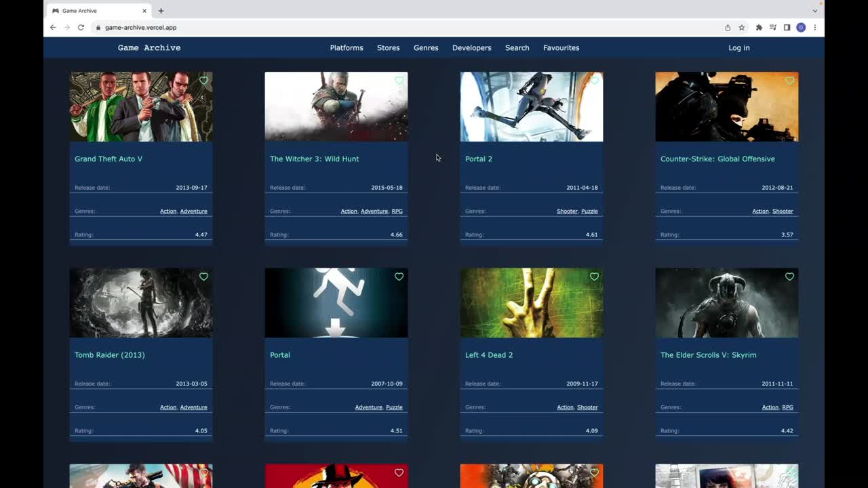Open Chrome side panel icon
The width and height of the screenshot is (868, 488).
tap(787, 28)
